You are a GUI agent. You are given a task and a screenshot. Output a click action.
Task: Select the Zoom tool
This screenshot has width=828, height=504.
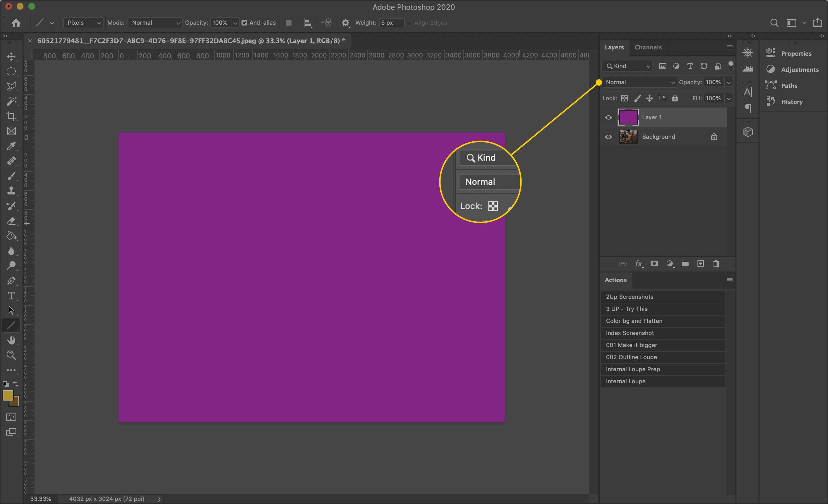coord(11,355)
